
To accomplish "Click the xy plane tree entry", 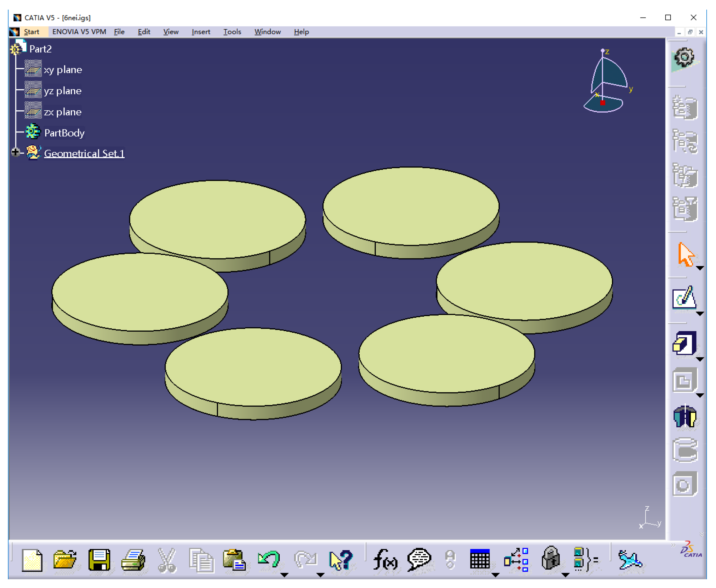I will 62,70.
